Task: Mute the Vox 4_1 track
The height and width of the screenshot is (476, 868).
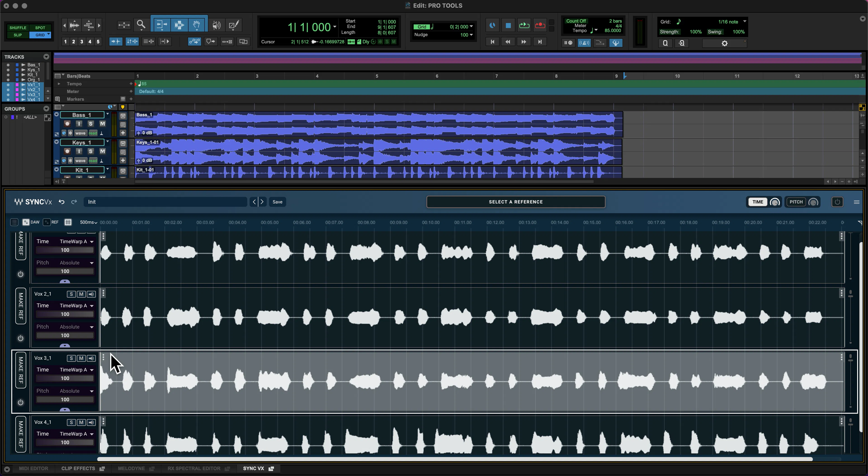Action: 81,422
